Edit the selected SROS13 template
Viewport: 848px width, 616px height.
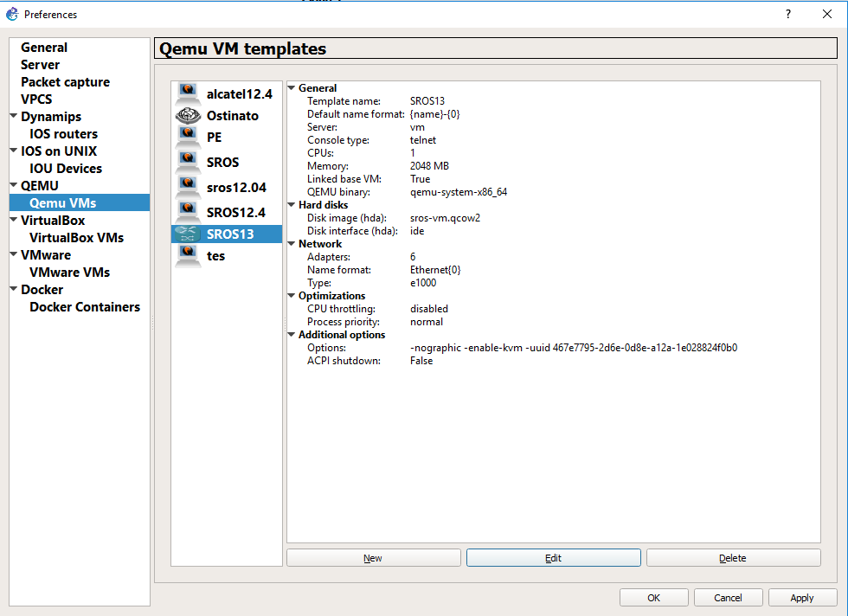[x=553, y=557]
